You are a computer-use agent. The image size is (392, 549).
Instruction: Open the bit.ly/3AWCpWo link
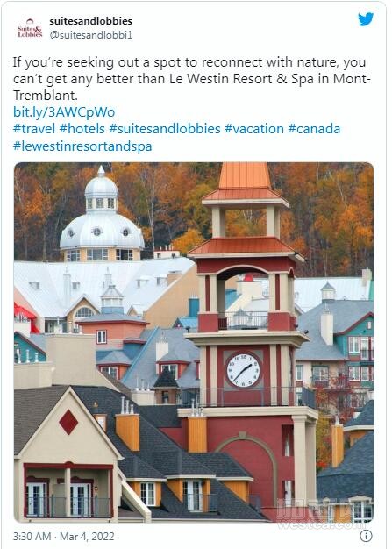click(x=64, y=112)
